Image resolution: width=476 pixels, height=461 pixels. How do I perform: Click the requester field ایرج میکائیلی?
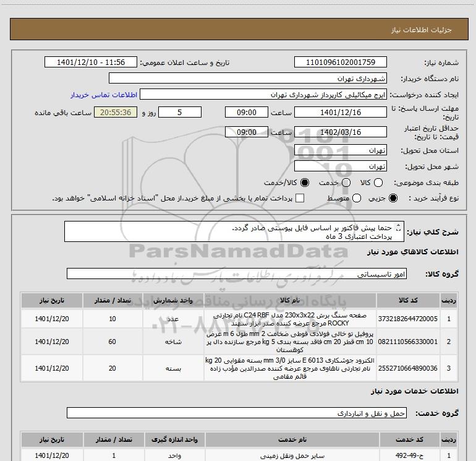point(263,95)
